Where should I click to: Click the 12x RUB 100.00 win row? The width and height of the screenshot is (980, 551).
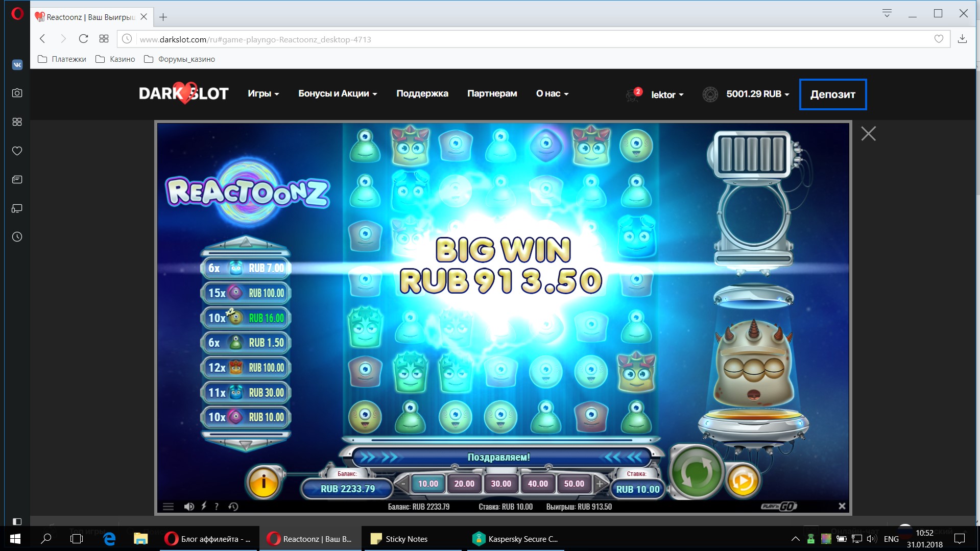coord(246,368)
